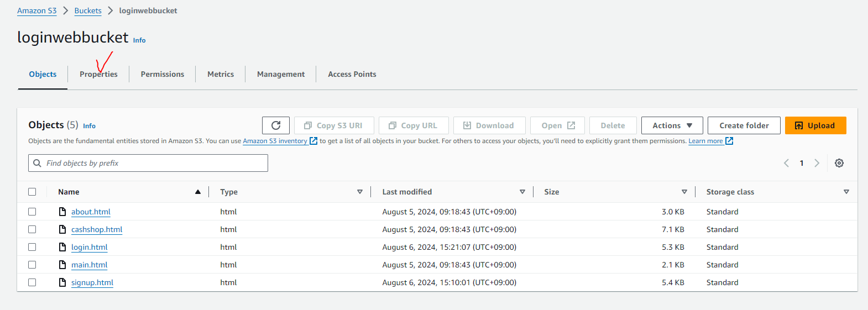This screenshot has width=868, height=310.
Task: Open the cashshop.html object link
Action: click(97, 229)
